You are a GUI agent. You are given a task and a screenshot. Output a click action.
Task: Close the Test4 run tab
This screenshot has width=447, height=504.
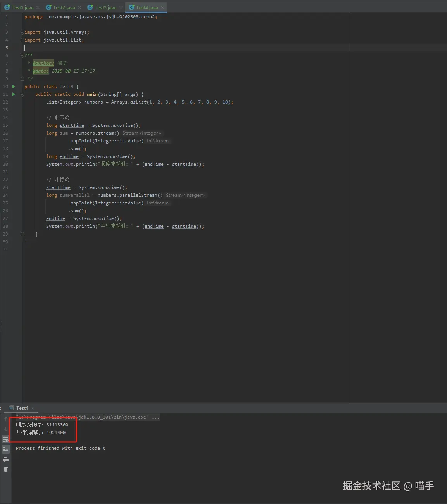pos(33,408)
